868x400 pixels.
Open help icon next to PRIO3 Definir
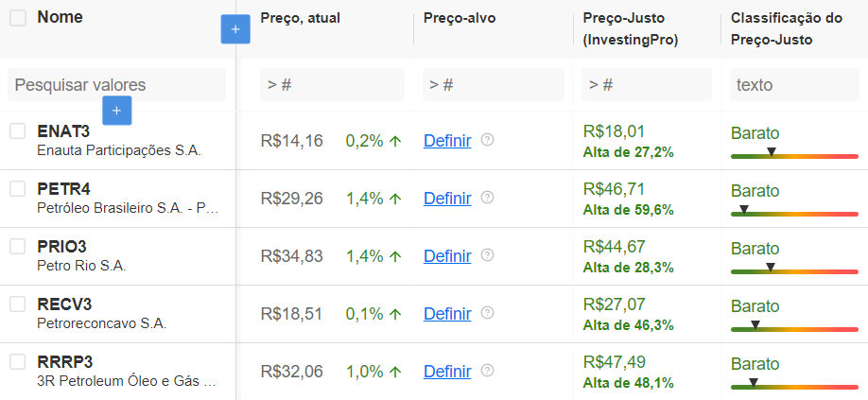[487, 254]
